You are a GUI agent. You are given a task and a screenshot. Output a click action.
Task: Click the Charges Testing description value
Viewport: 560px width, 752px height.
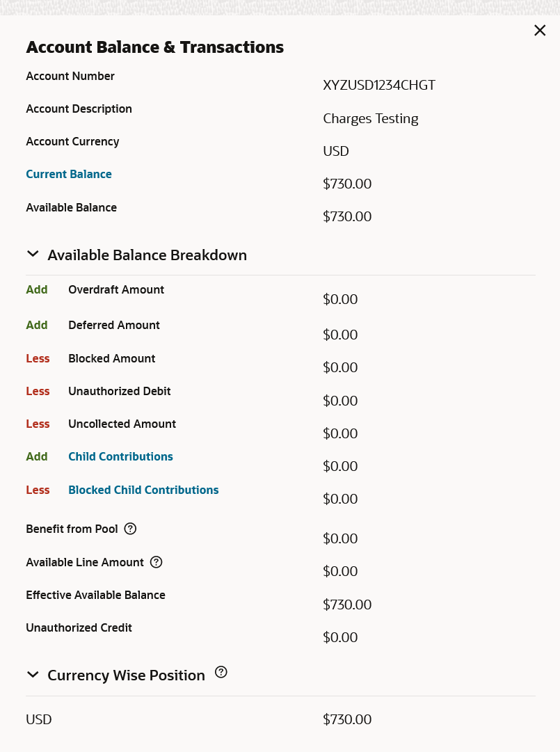[371, 118]
